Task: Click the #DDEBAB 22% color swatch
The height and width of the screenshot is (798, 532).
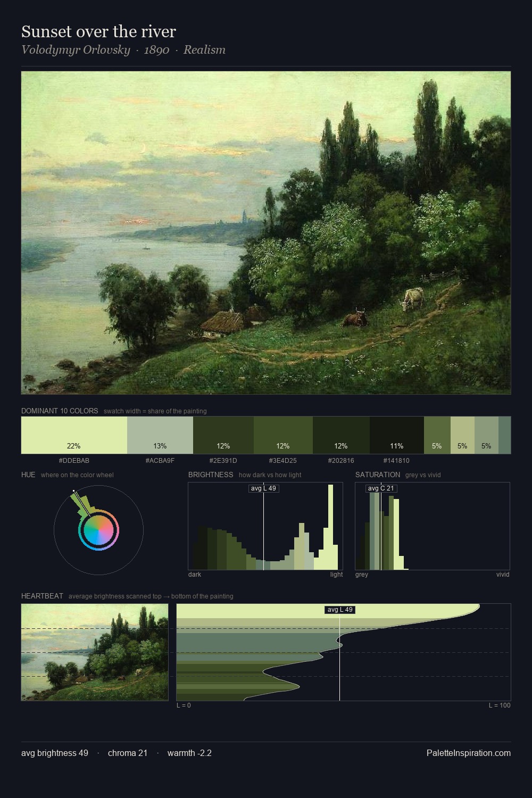Action: click(x=74, y=435)
